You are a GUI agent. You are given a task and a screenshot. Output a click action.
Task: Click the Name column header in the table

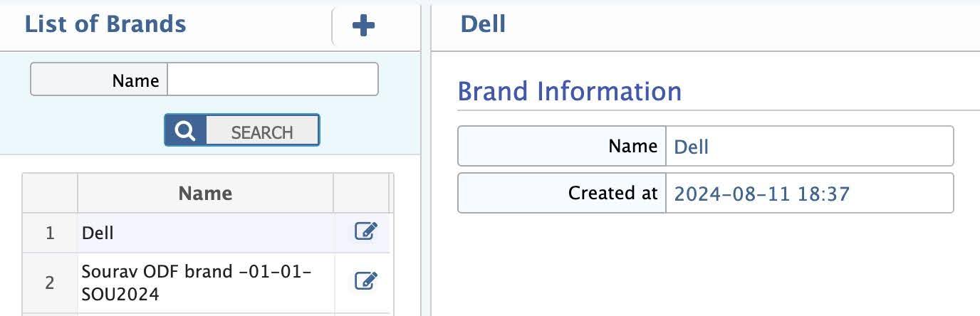pyautogui.click(x=205, y=193)
